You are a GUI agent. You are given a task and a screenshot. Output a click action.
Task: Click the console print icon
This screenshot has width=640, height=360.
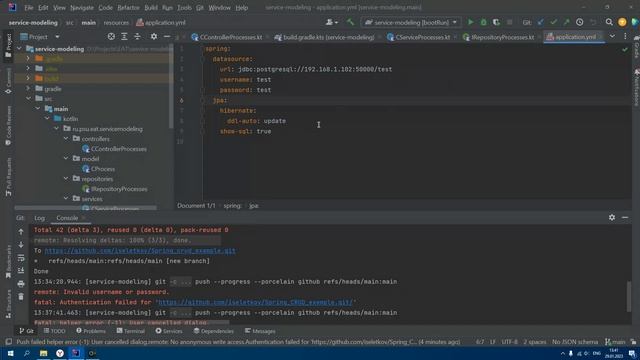pyautogui.click(x=21, y=284)
